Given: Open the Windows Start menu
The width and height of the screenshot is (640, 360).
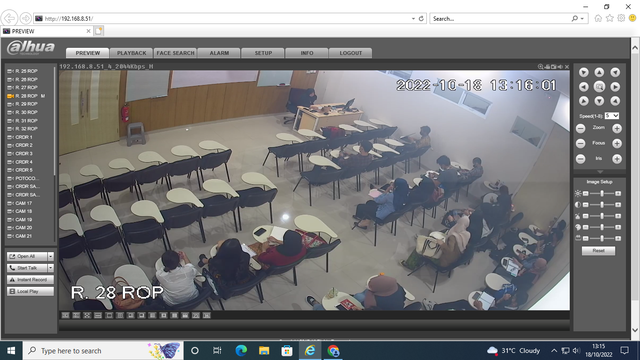Looking at the screenshot, I should tap(11, 351).
